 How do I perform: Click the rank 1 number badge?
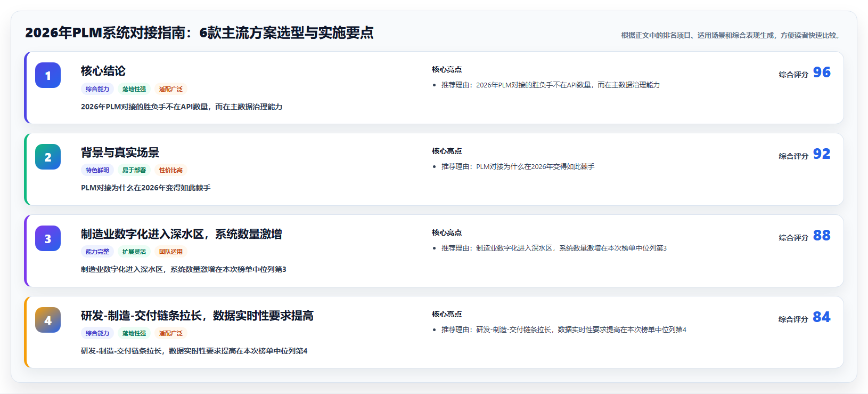[x=48, y=75]
